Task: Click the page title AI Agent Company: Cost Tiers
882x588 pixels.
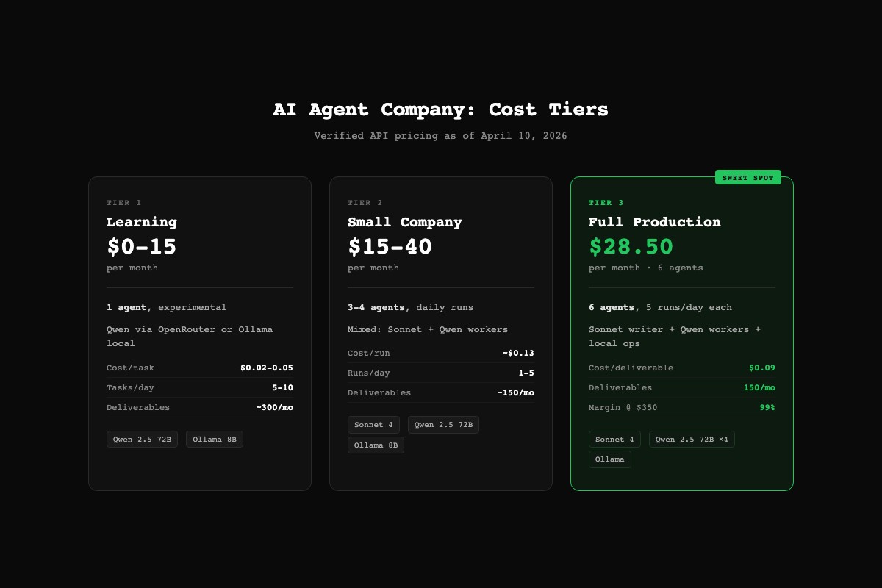Action: pyautogui.click(x=441, y=110)
